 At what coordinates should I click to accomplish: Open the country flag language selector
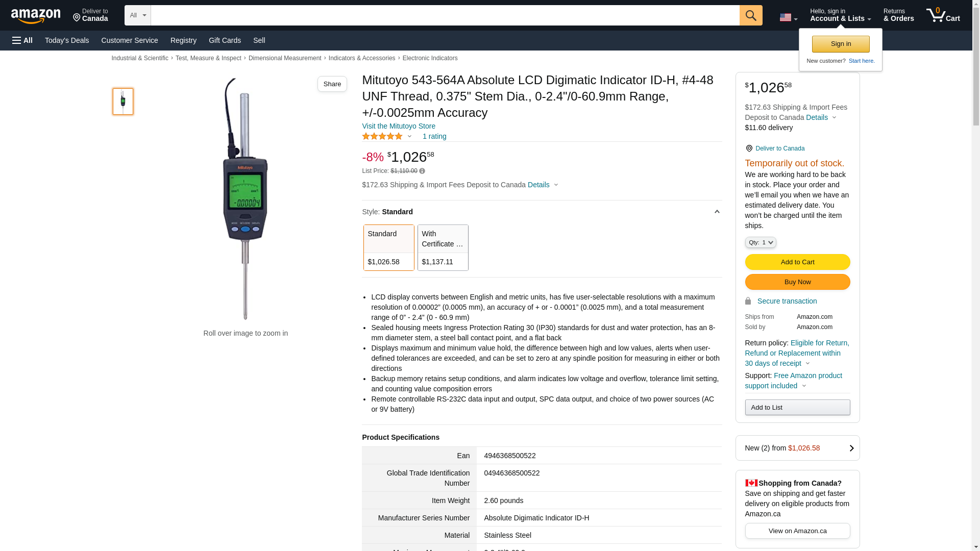[788, 17]
